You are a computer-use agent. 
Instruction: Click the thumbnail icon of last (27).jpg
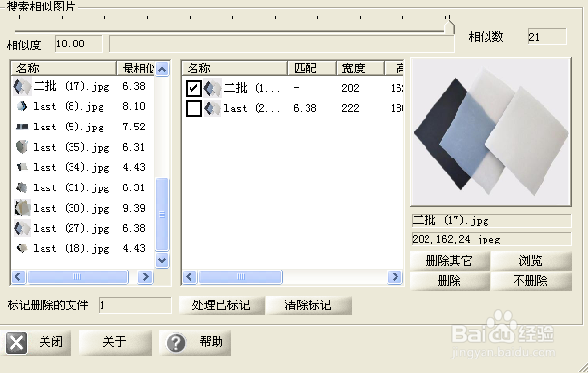(x=22, y=228)
